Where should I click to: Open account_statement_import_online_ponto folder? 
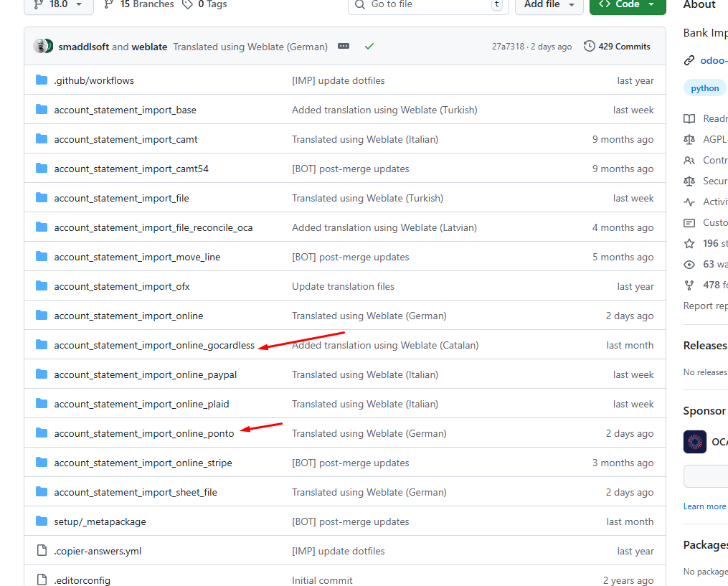coord(143,434)
